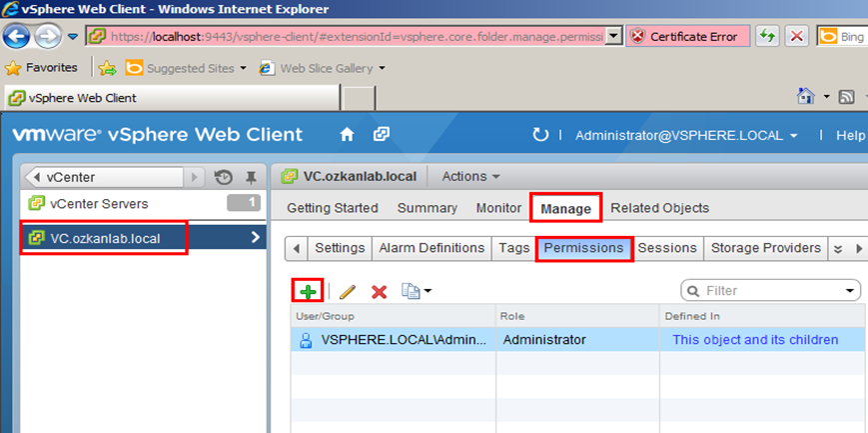
Task: Click the RSS feeds icon
Action: (x=846, y=98)
